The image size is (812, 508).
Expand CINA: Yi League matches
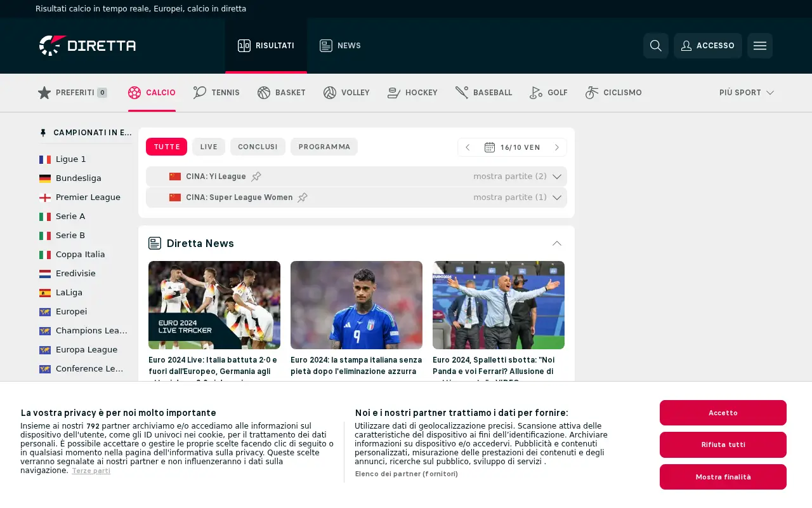point(557,177)
